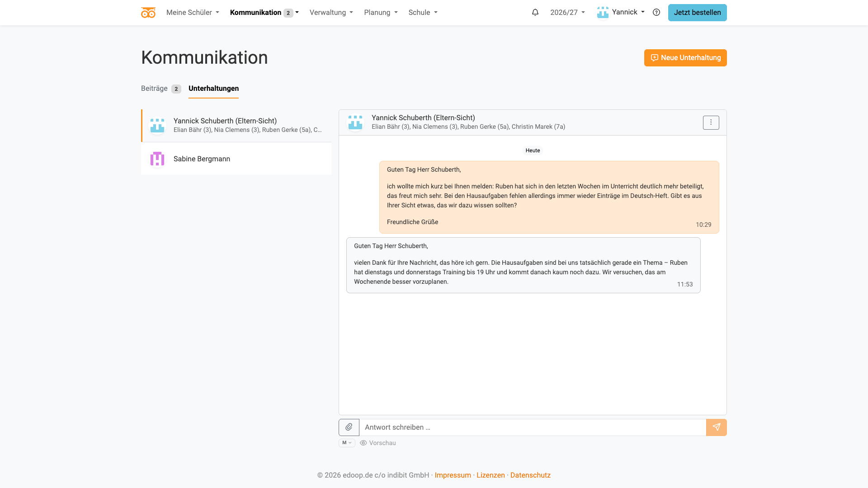Click the avatar in the conversation header

(x=355, y=122)
